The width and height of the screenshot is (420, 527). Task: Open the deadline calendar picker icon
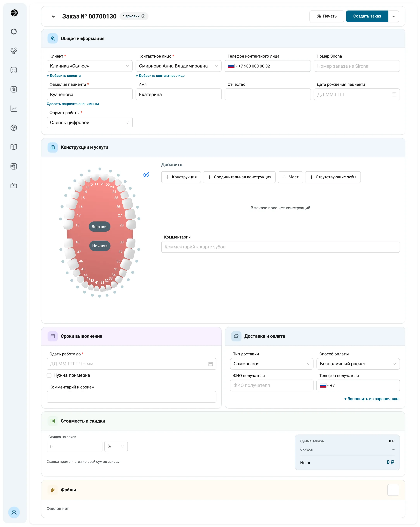(x=210, y=364)
